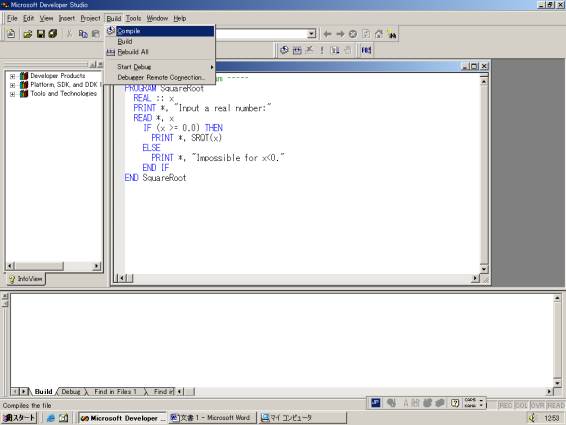
Task: Open the Edit menu
Action: pyautogui.click(x=29, y=18)
